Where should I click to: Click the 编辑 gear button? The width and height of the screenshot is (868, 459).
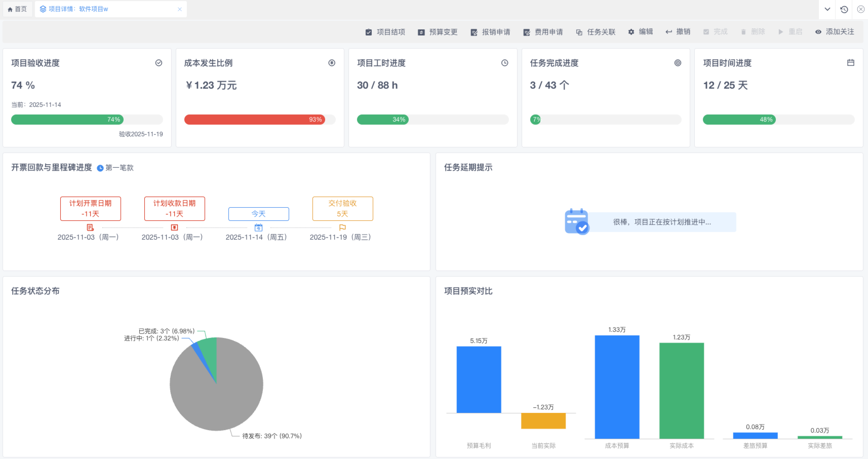point(641,32)
